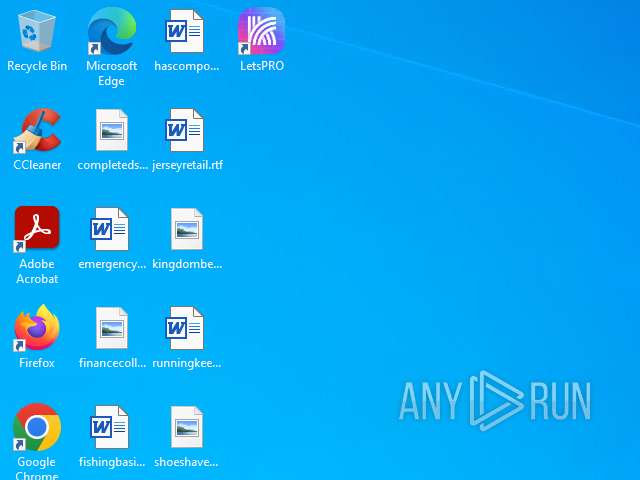Click the "runningkee..." file name
Image resolution: width=640 pixels, height=480 pixels.
pyautogui.click(x=187, y=363)
